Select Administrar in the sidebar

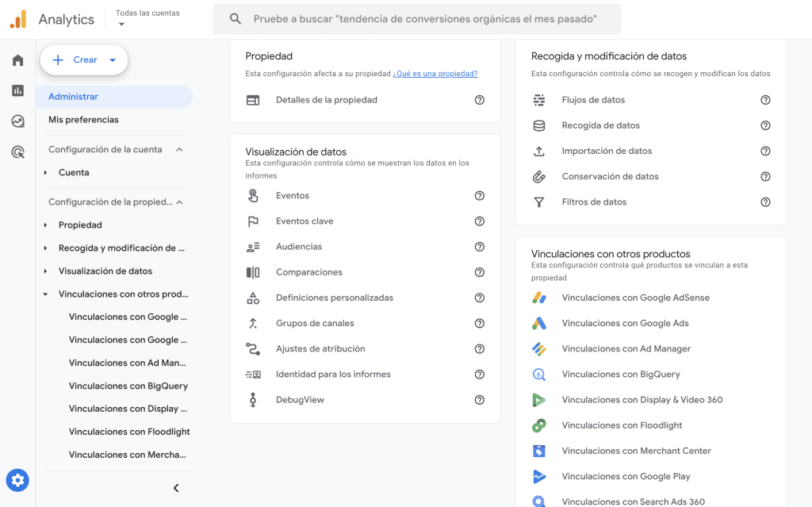pos(114,97)
